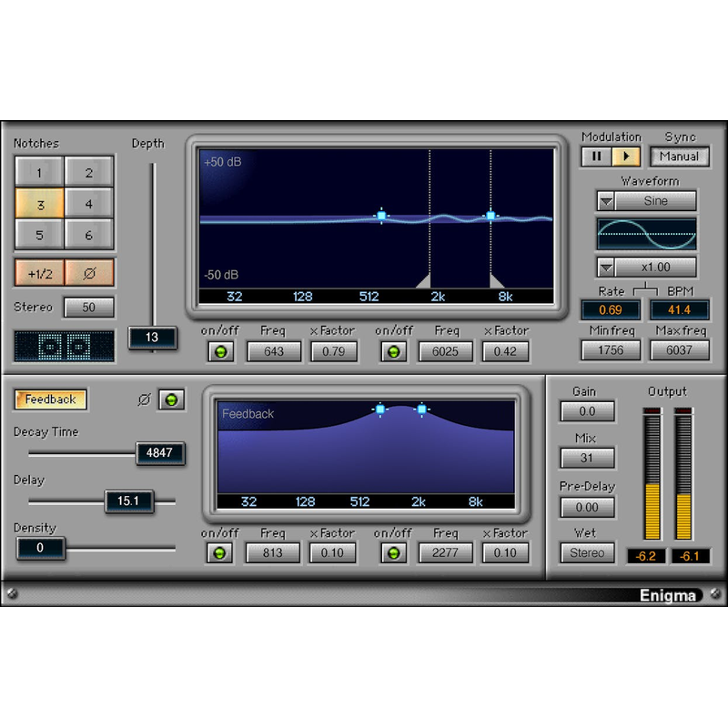The height and width of the screenshot is (728, 728).
Task: Click the notch xFactor field 0.42
Action: click(505, 351)
